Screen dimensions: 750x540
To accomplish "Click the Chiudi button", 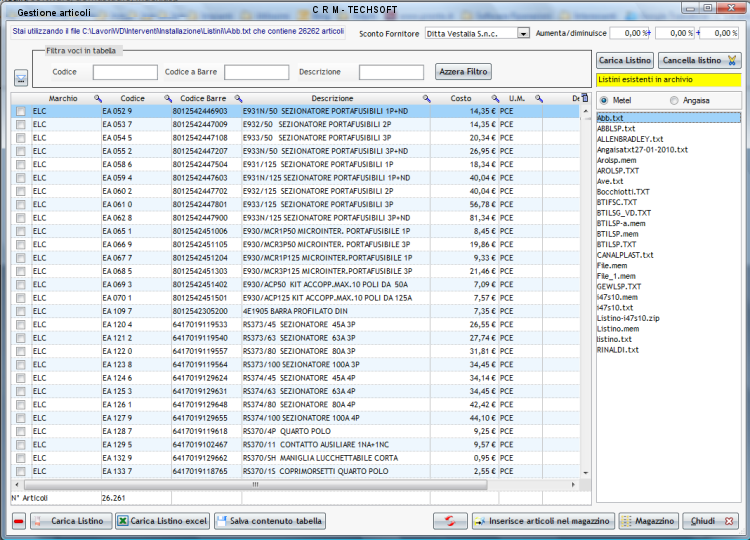I will tap(710, 521).
